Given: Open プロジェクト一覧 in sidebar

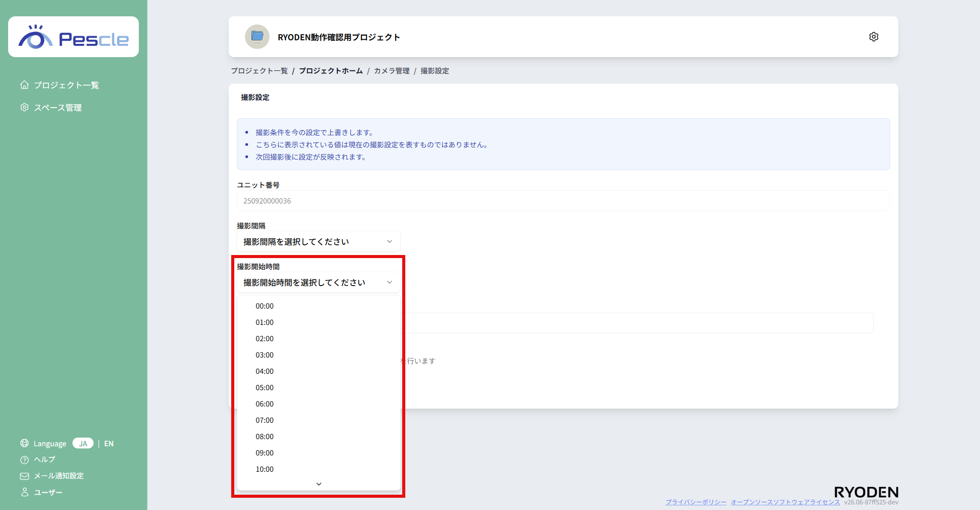Looking at the screenshot, I should coord(66,85).
